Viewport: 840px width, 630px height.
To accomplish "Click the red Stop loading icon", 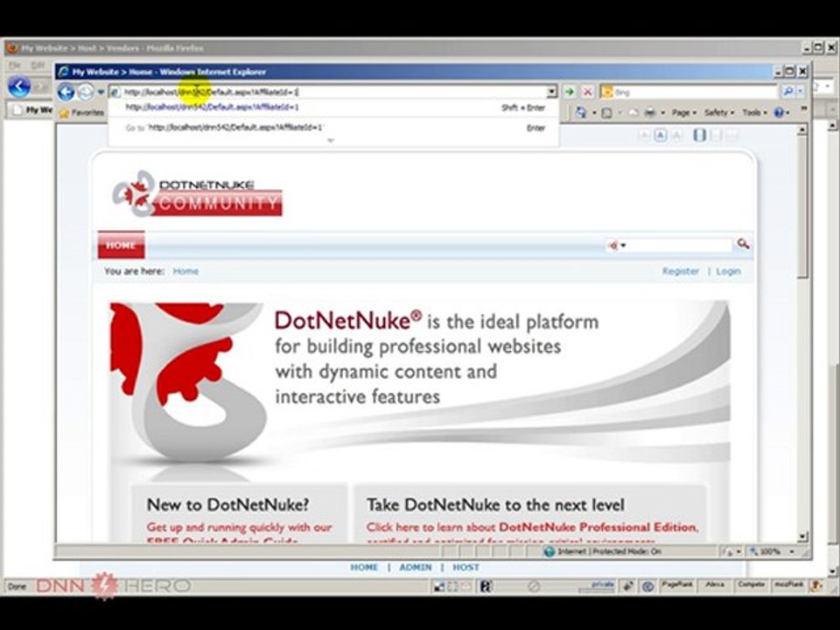I will (588, 92).
